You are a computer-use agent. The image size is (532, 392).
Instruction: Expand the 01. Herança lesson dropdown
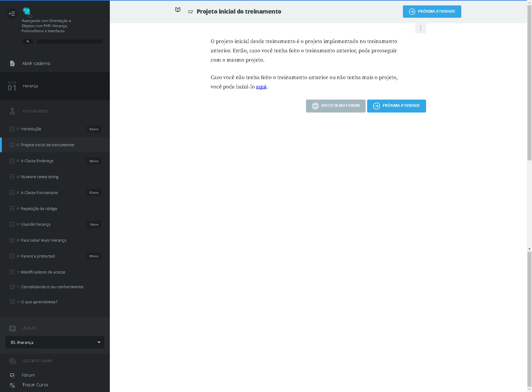click(x=55, y=342)
